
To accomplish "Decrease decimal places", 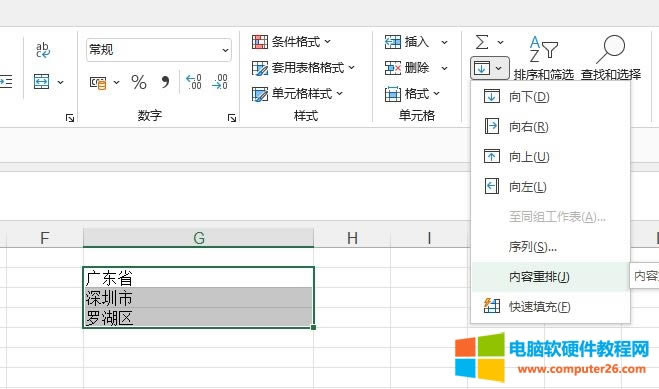I will pyautogui.click(x=220, y=81).
